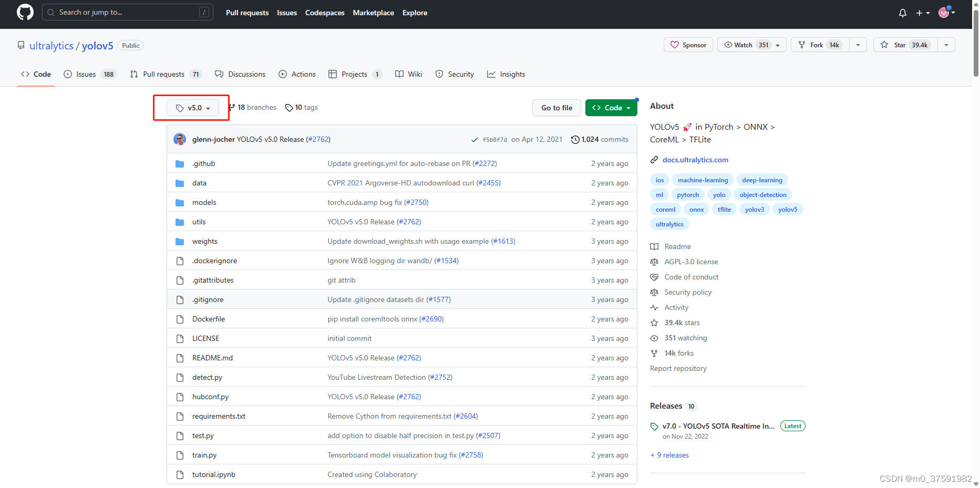
Task: Show the + 9 releases link
Action: coord(669,455)
